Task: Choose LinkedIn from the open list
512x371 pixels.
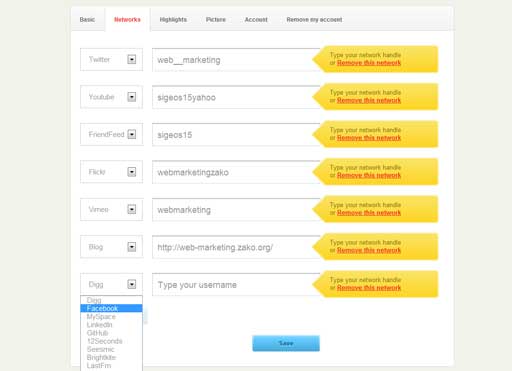Action: [111, 325]
